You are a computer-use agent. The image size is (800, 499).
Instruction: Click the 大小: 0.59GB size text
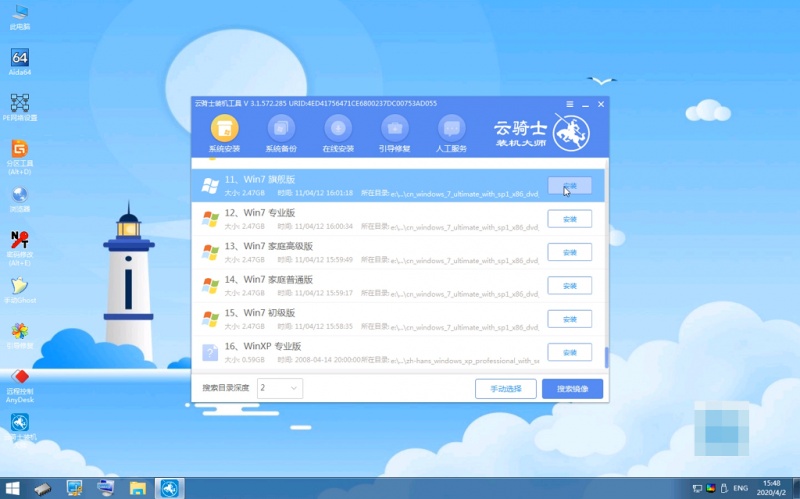pyautogui.click(x=244, y=360)
